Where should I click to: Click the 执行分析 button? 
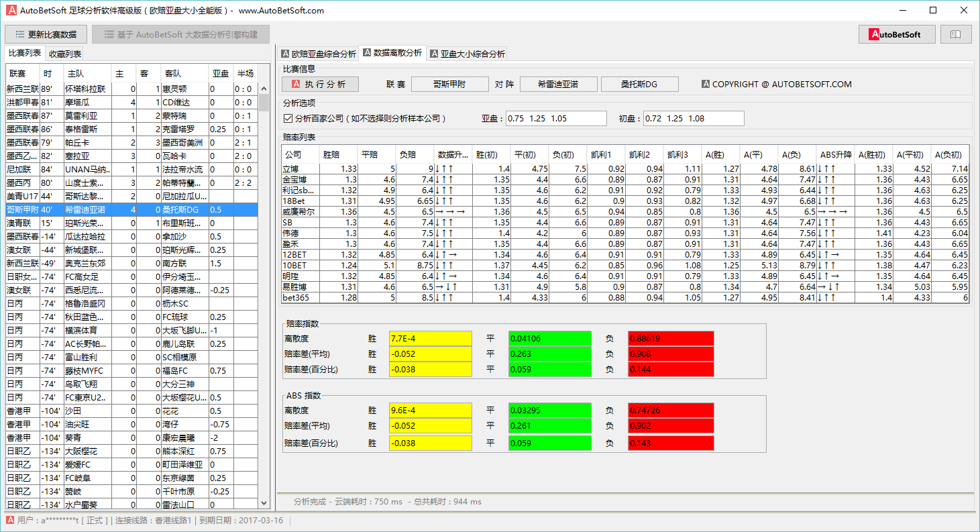click(x=321, y=84)
